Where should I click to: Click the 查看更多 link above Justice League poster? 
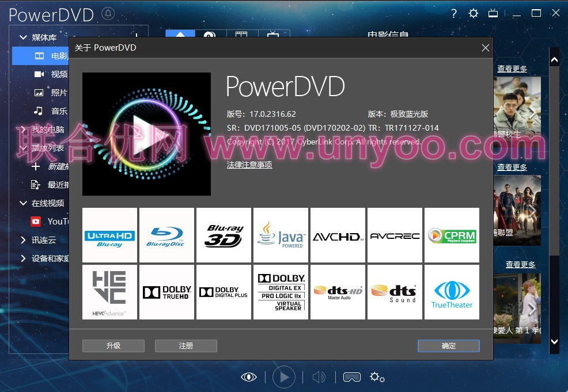(512, 168)
